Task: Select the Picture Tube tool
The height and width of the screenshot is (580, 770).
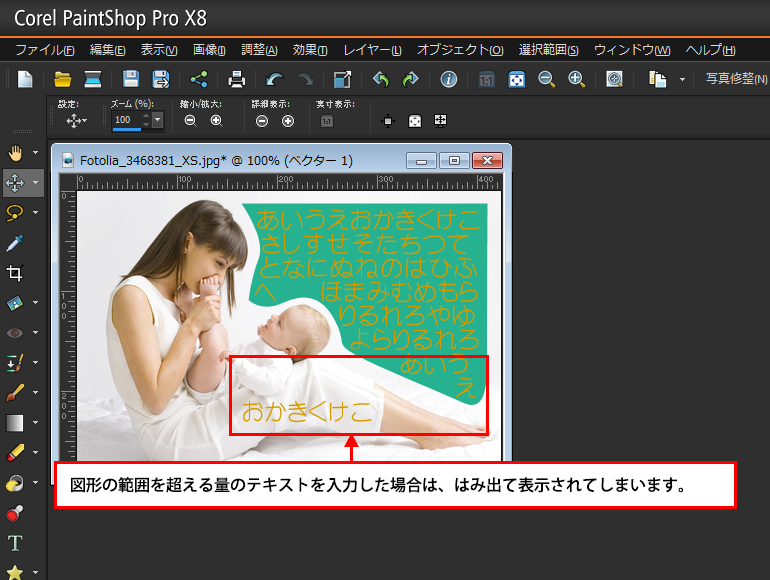Action: [x=15, y=514]
